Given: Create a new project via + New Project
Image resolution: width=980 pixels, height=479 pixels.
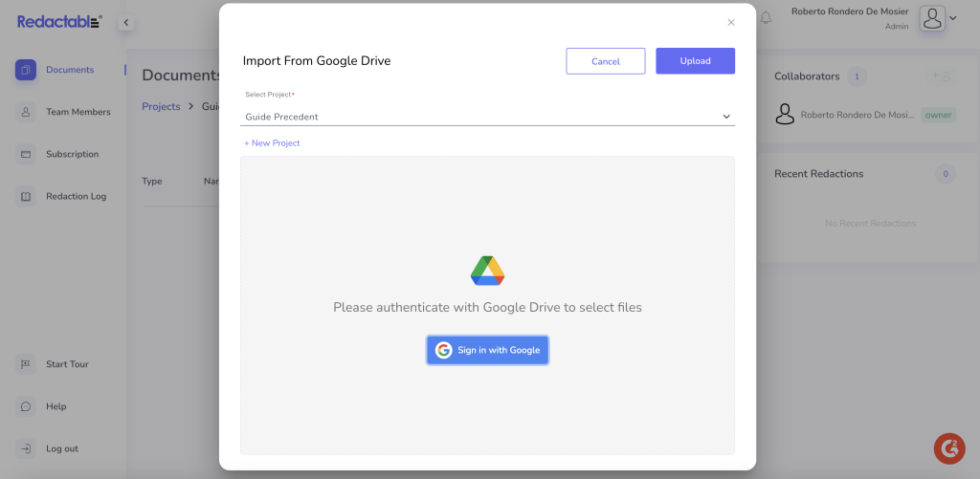Looking at the screenshot, I should click(272, 143).
